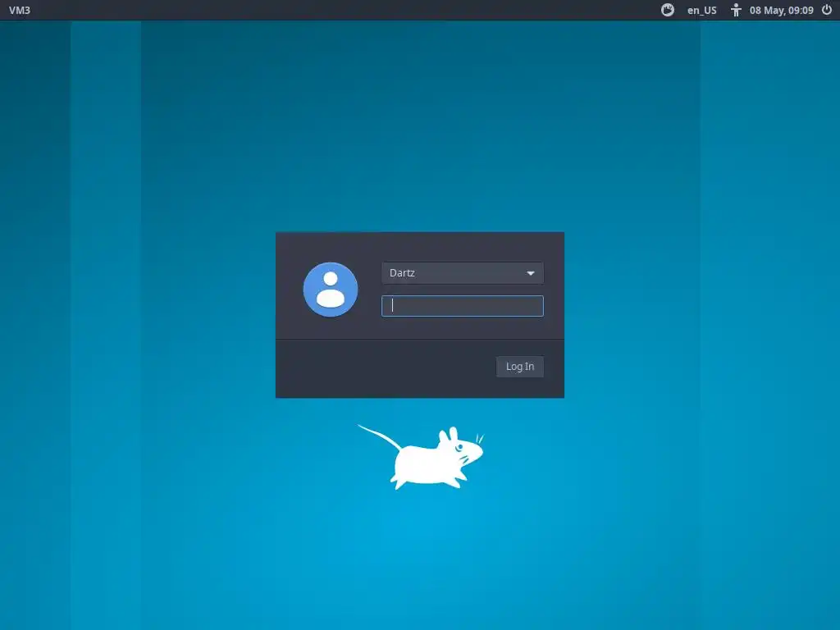Open the session selector icon in top panel

coord(667,10)
